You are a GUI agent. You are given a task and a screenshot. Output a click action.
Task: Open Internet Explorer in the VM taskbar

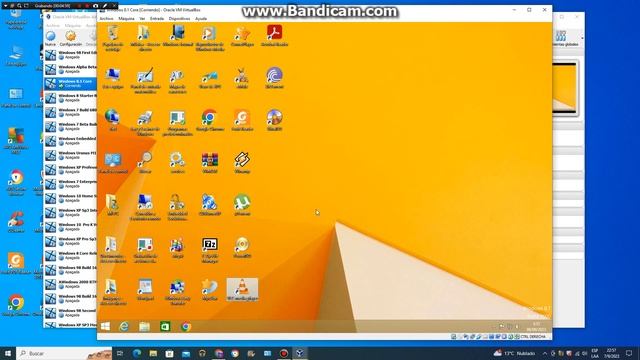click(x=124, y=327)
